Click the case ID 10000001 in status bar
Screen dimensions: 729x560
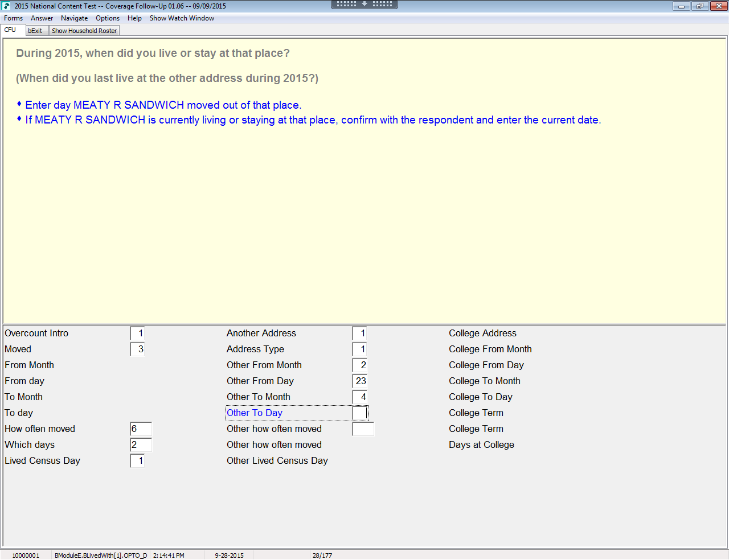point(26,555)
